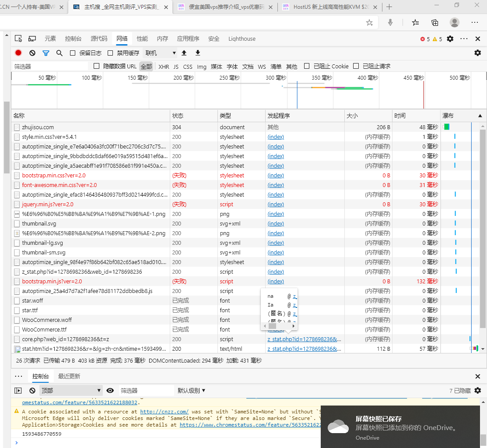Switch to the 元素 panel tab
The height and width of the screenshot is (448, 487).
(x=50, y=39)
